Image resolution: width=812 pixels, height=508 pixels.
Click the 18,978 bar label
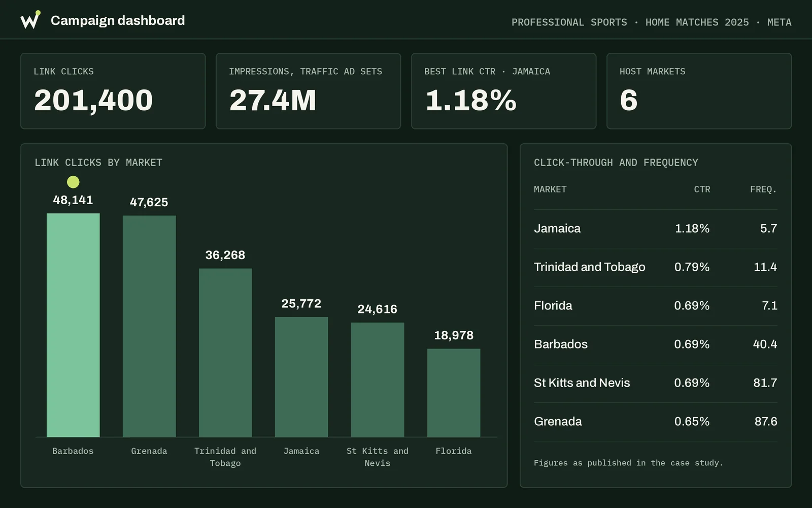click(x=454, y=335)
